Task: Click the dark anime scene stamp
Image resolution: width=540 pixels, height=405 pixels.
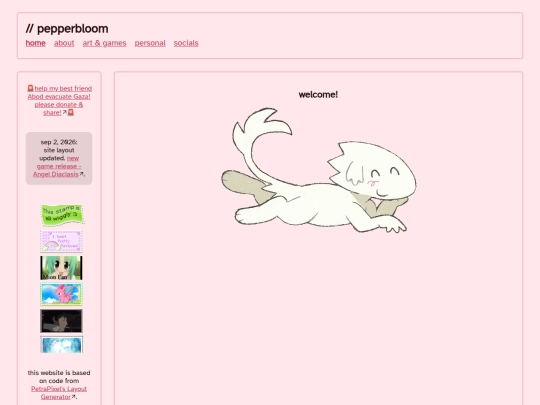Action: tap(61, 321)
